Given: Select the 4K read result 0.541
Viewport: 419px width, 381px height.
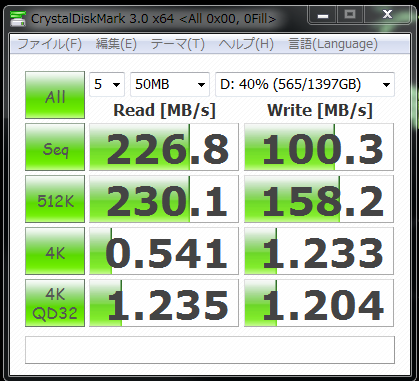Looking at the screenshot, I should coord(164,251).
